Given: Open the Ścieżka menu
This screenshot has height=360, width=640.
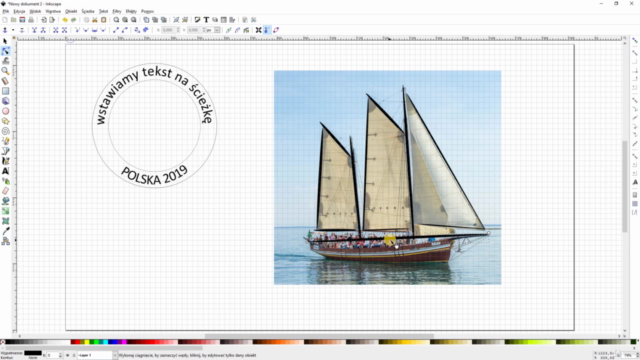Looking at the screenshot, I should pyautogui.click(x=88, y=11).
